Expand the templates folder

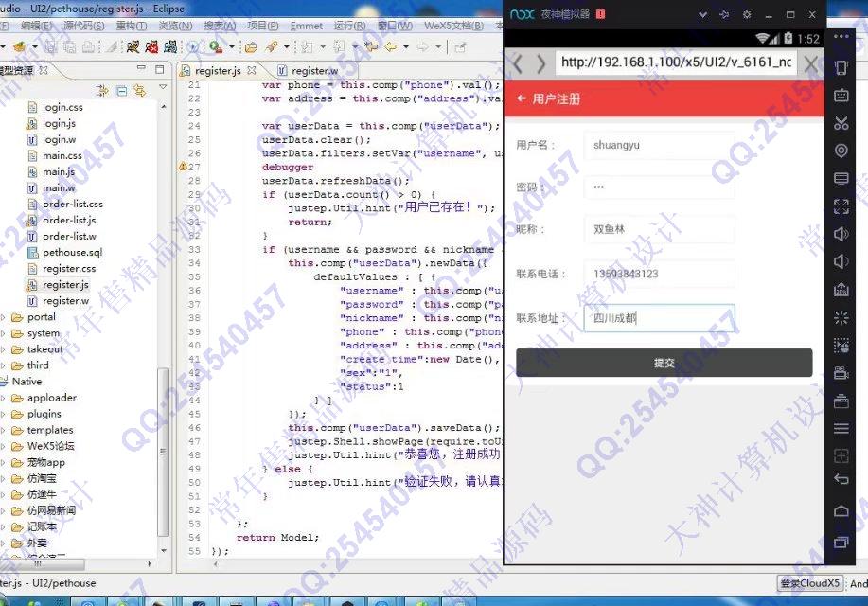pos(3,431)
